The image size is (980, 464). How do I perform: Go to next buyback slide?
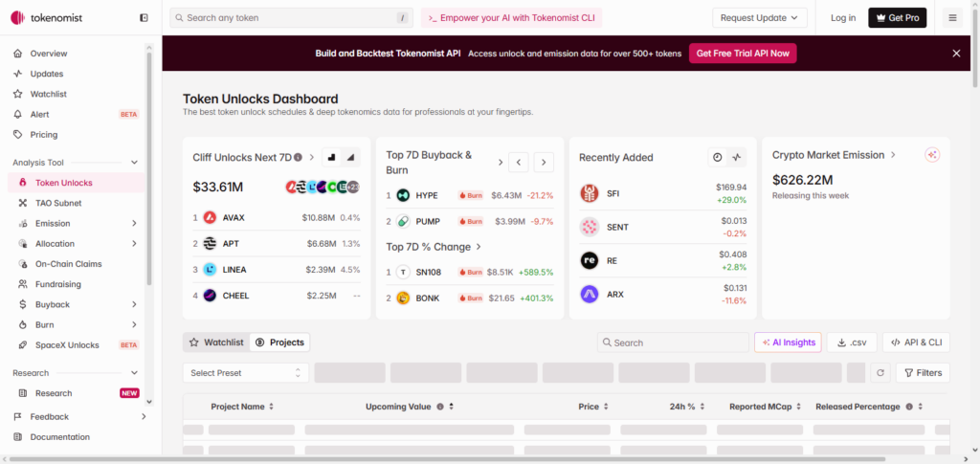click(x=544, y=163)
